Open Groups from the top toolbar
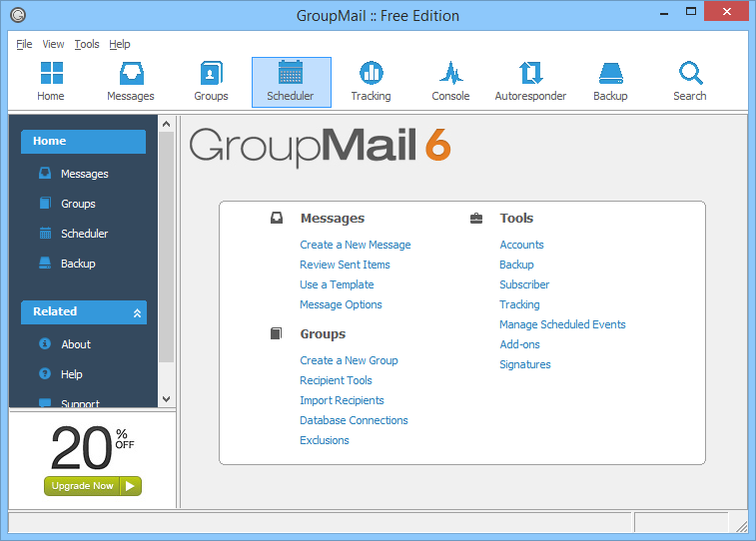The height and width of the screenshot is (541, 756). click(x=211, y=82)
